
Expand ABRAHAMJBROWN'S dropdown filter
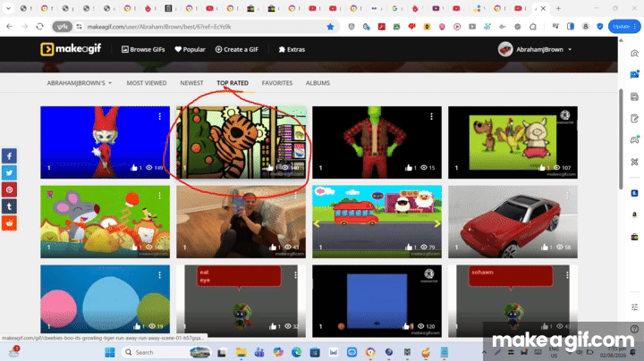click(80, 83)
